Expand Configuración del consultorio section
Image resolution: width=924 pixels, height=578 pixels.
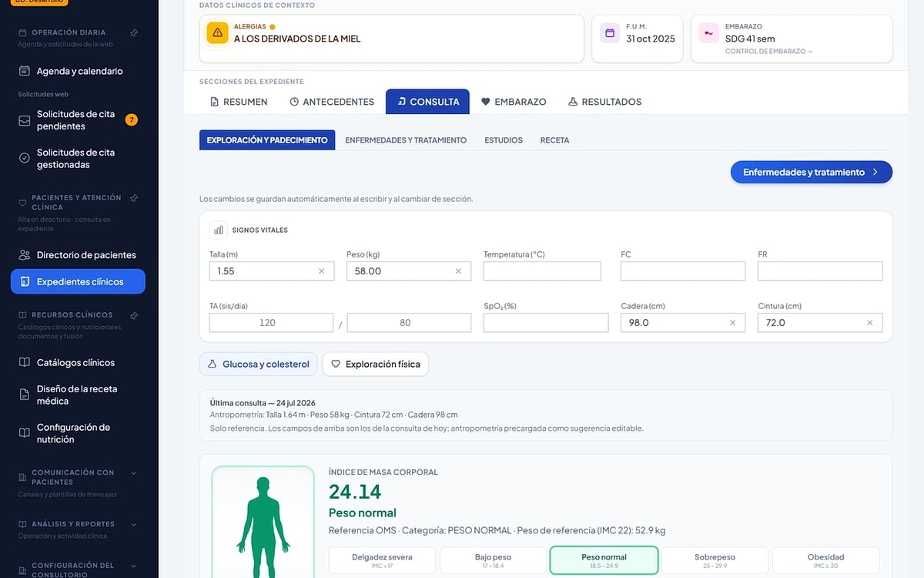[134, 566]
